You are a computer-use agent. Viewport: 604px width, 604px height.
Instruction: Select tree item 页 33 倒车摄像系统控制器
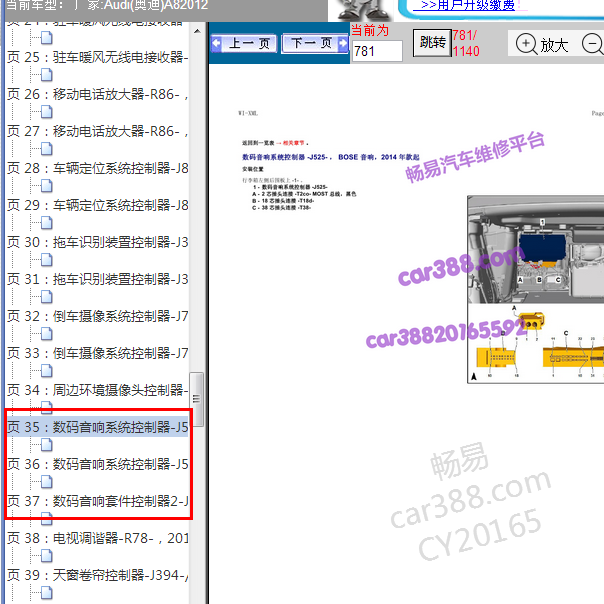97,353
